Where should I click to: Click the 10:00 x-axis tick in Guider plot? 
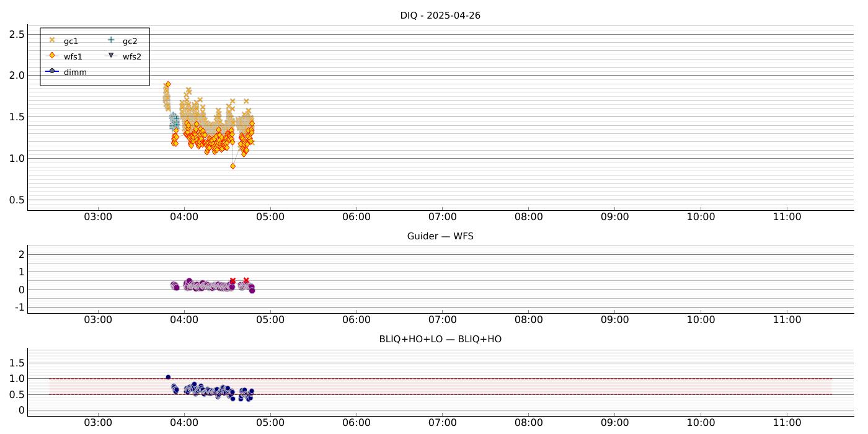701,320
